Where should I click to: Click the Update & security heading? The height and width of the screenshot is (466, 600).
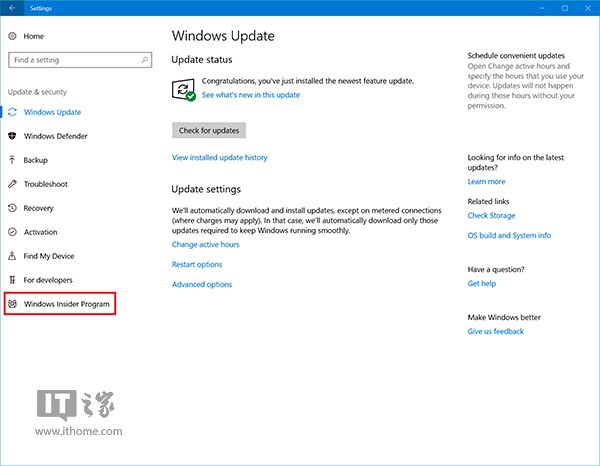[37, 92]
